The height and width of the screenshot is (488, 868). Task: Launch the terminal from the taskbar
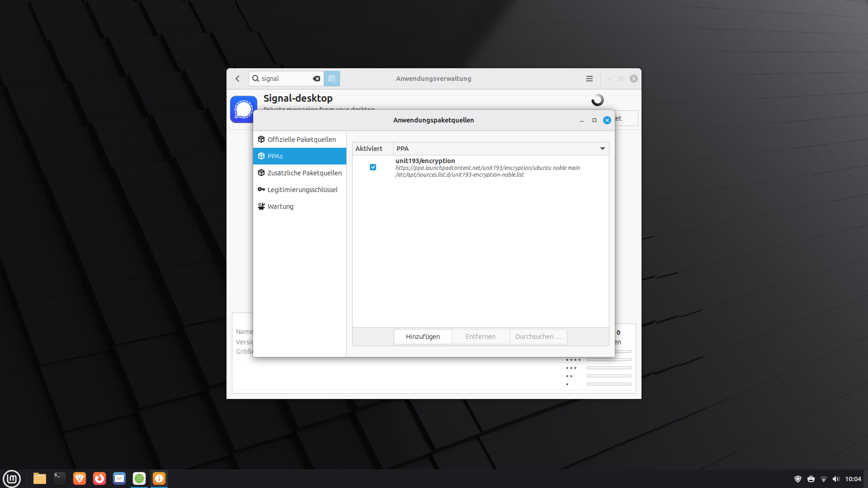coord(60,479)
